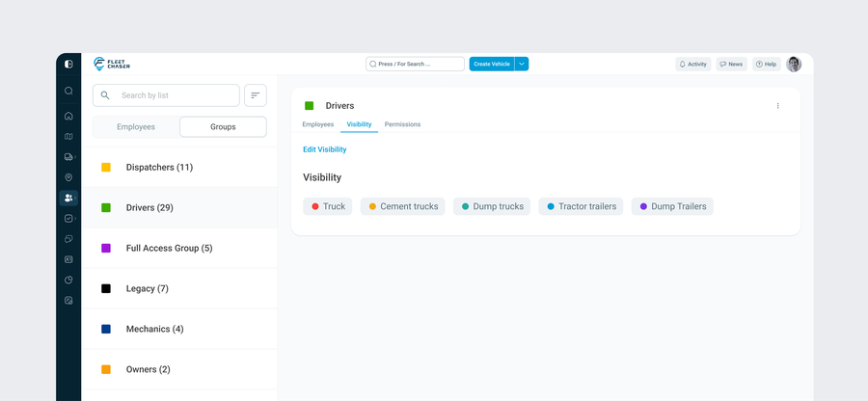
Task: Click the Dump Trailers visibility tag
Action: pyautogui.click(x=672, y=206)
